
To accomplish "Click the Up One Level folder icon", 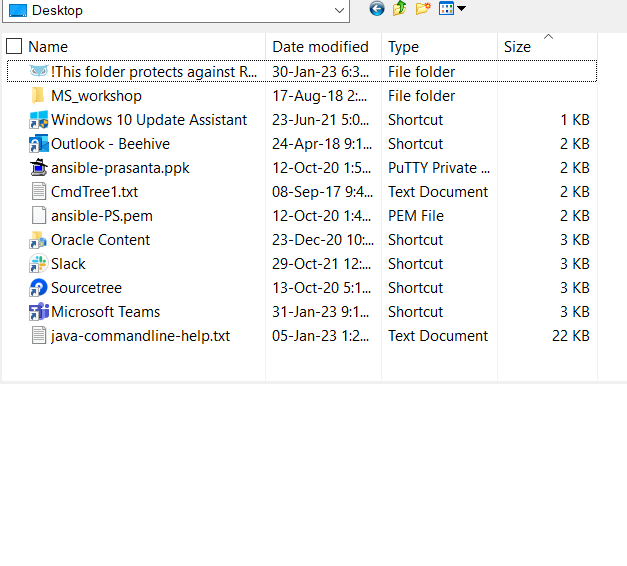I will 400,9.
